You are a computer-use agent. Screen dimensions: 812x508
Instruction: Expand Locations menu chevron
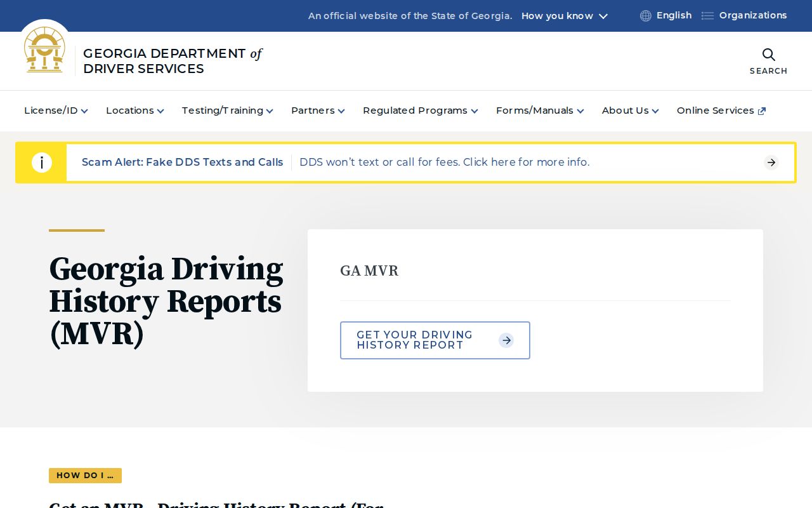pyautogui.click(x=160, y=111)
